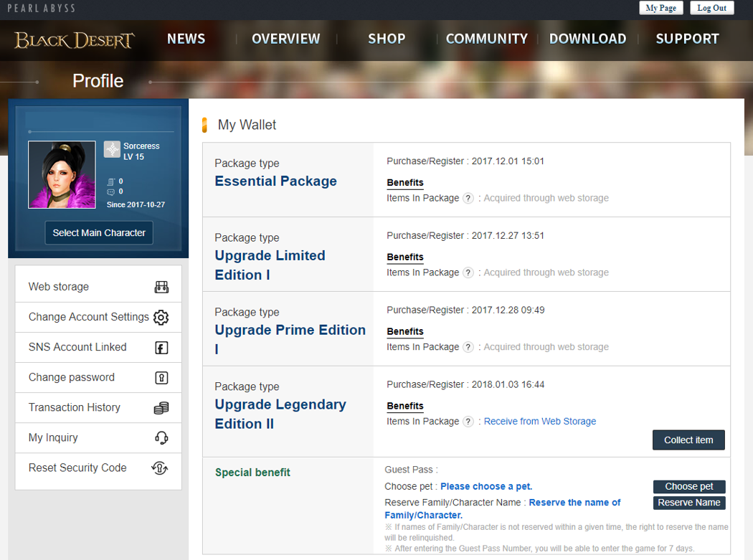753x560 pixels.
Task: Click the SNS Account Linked Facebook icon
Action: (161, 348)
